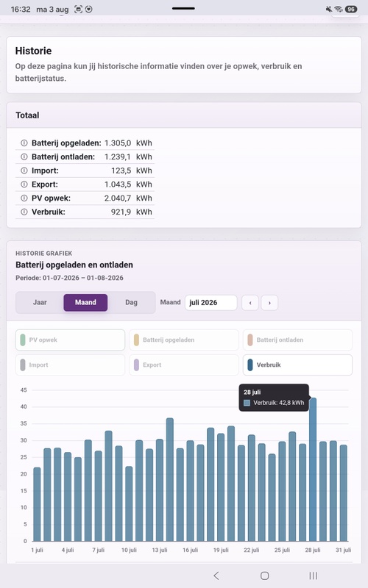
Task: Switch to the Dag period tab
Action: click(131, 302)
